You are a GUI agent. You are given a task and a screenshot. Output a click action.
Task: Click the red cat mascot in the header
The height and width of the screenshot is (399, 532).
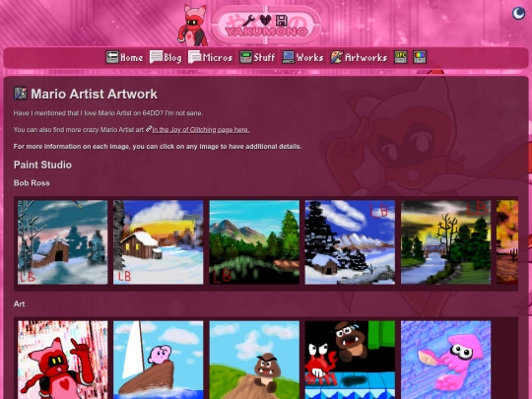[x=193, y=25]
